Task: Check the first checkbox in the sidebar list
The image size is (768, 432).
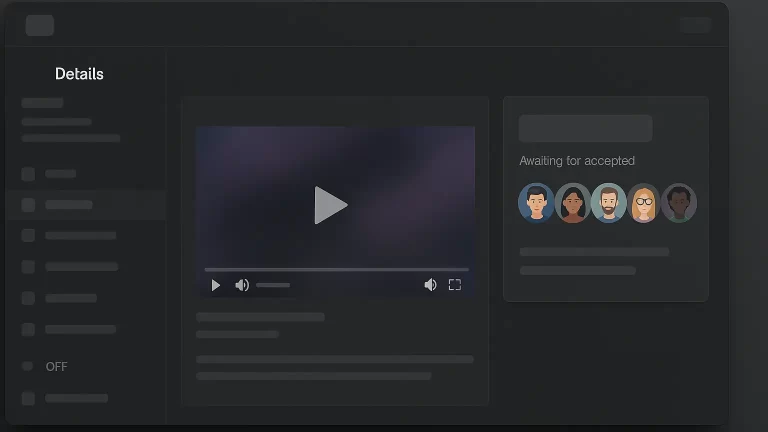Action: tap(28, 174)
